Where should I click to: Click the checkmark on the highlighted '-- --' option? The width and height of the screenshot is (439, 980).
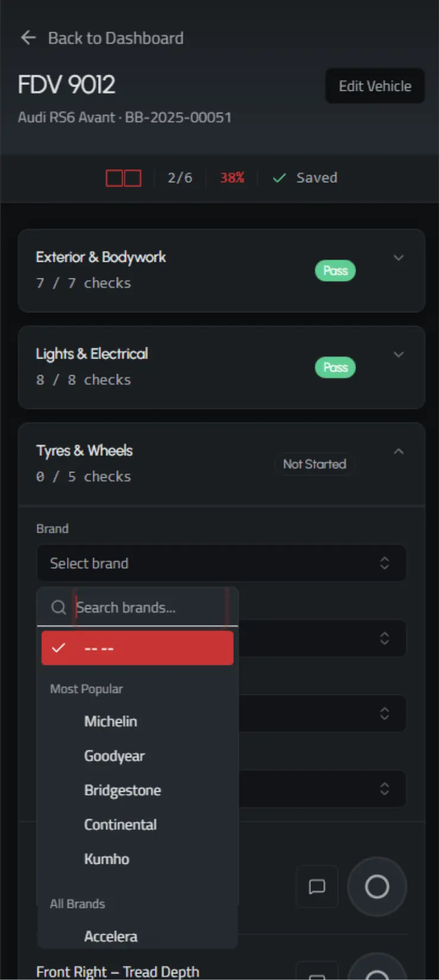[x=59, y=648]
